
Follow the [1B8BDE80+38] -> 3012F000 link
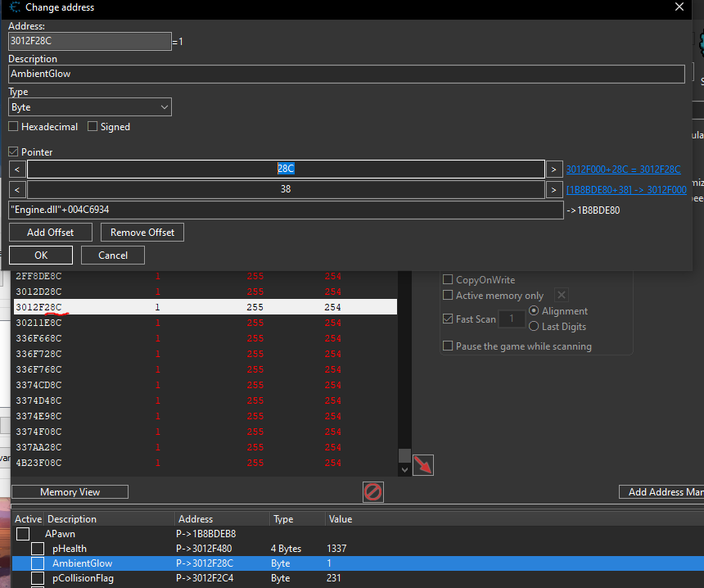click(x=626, y=189)
